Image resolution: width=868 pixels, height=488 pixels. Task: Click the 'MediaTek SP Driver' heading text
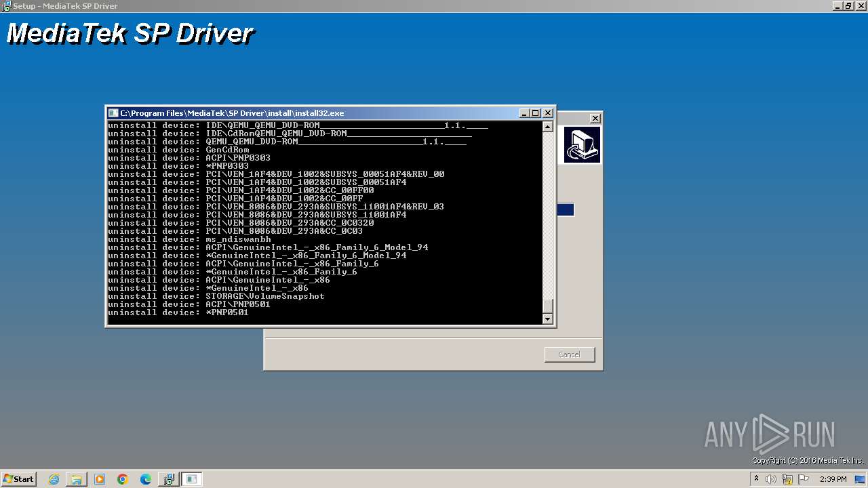click(129, 33)
